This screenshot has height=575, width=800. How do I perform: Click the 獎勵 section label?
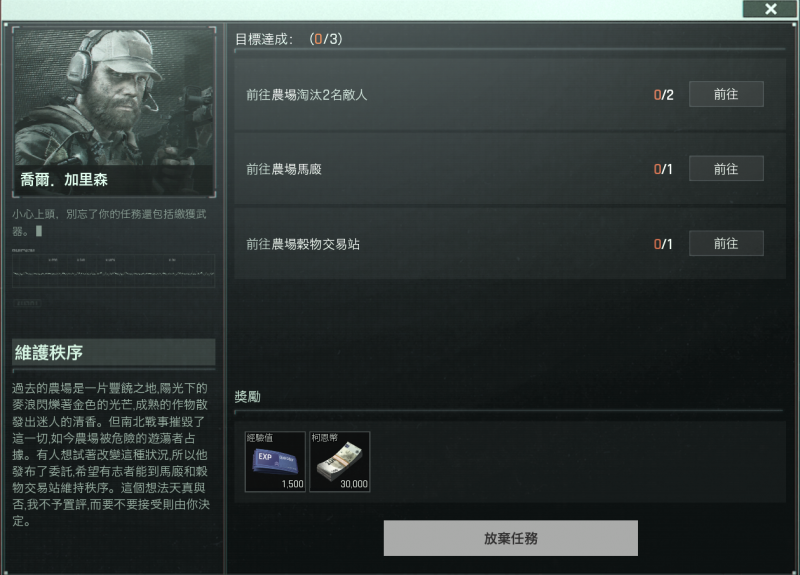[x=247, y=396]
